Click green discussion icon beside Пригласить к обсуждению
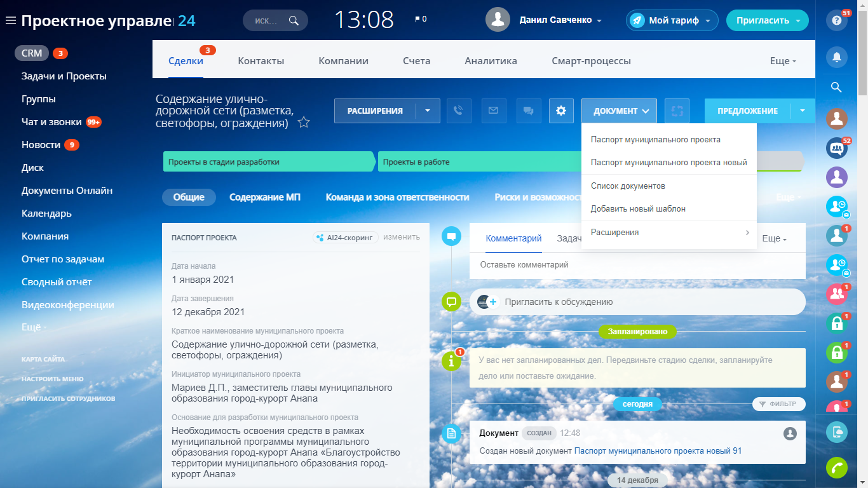This screenshot has width=868, height=488. click(452, 301)
